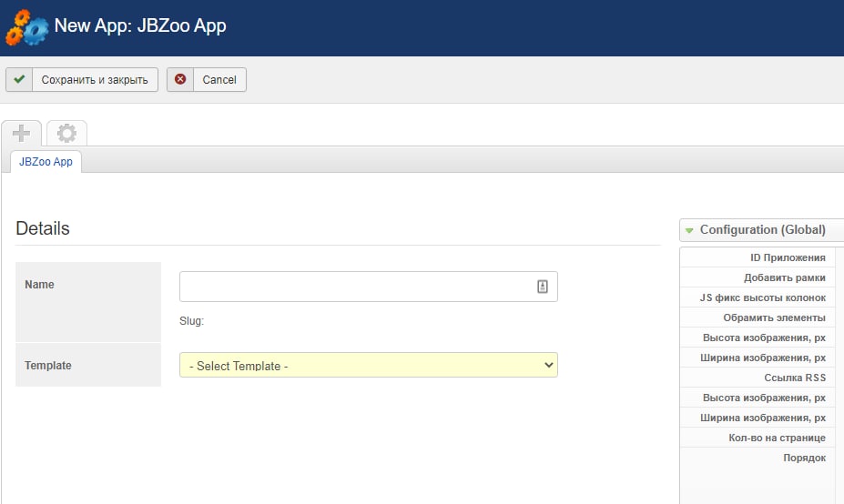Click the red X cancel icon
This screenshot has height=504, width=844.
180,80
